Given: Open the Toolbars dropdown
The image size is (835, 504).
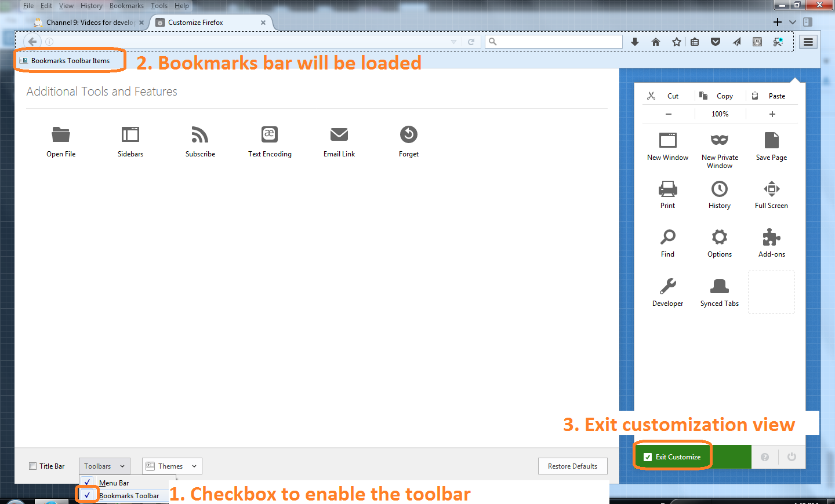Looking at the screenshot, I should 104,466.
